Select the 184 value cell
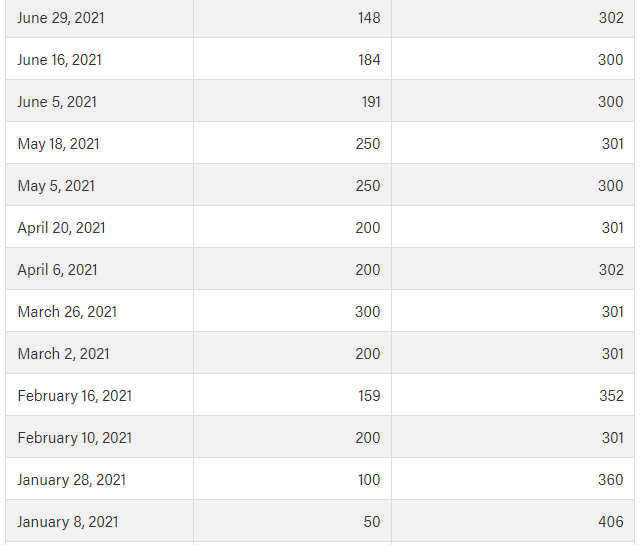 coord(368,60)
